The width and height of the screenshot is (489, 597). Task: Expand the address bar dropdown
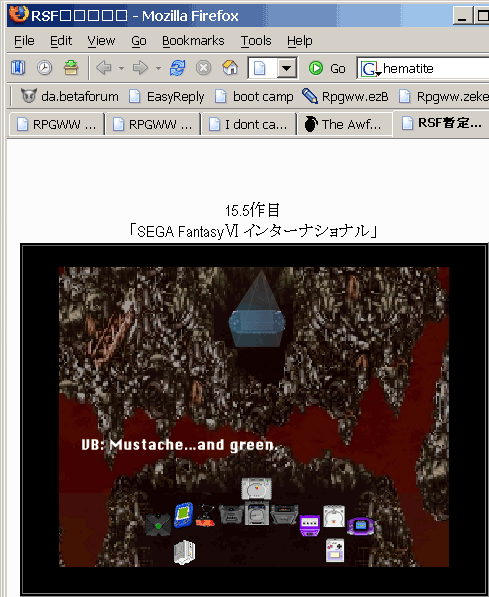(287, 69)
